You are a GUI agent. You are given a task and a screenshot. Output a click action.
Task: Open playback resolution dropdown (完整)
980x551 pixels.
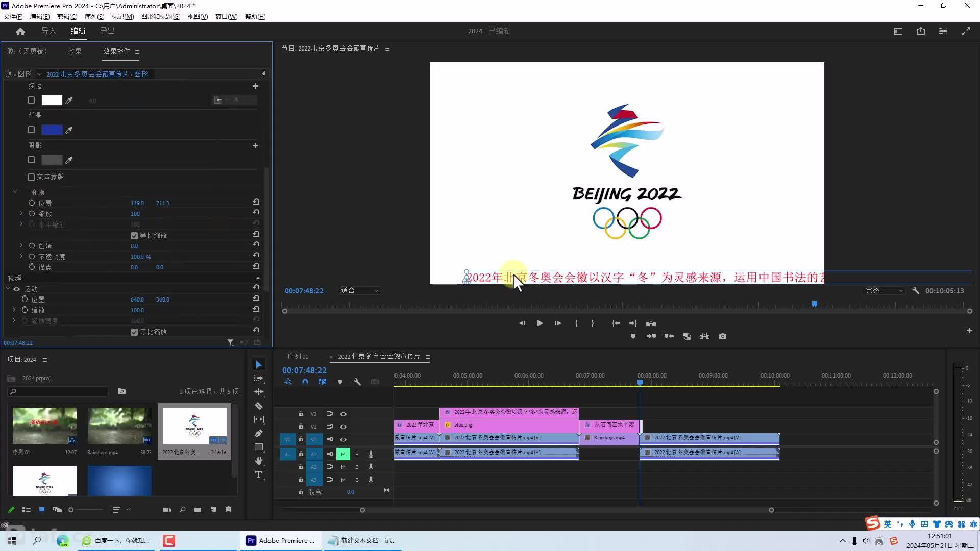884,290
